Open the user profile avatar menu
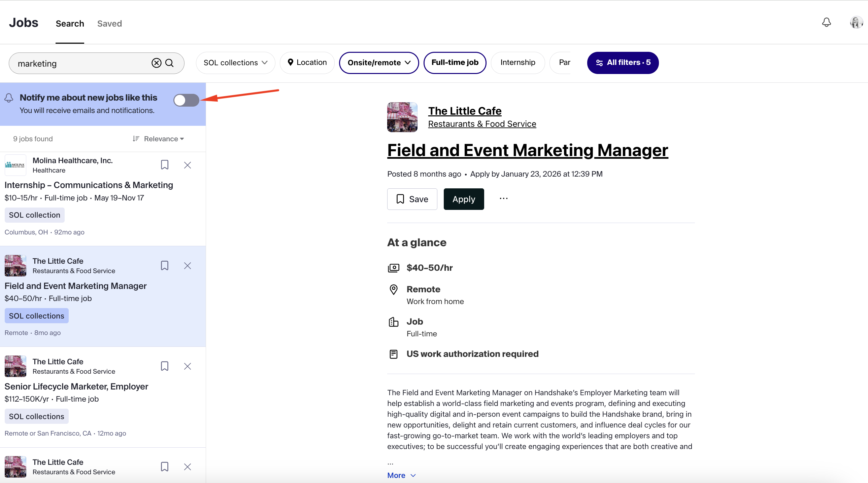Screen dimensions: 868x483 tap(856, 23)
